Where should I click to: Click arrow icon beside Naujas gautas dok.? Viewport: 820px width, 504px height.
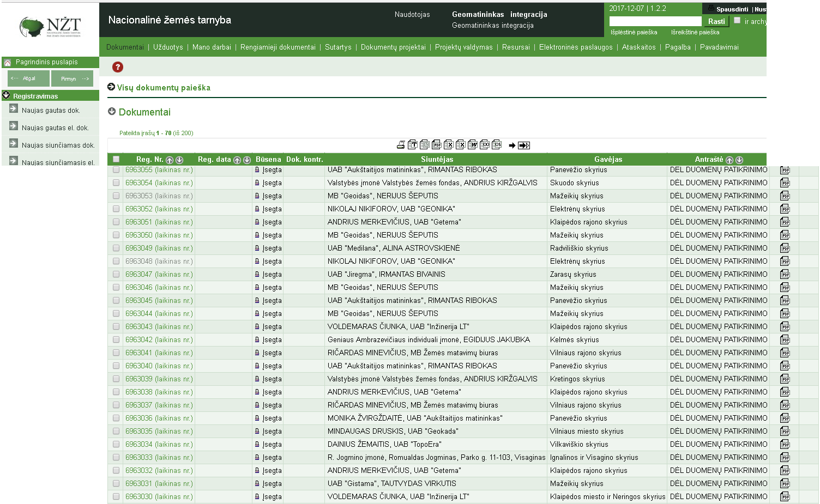pos(14,109)
